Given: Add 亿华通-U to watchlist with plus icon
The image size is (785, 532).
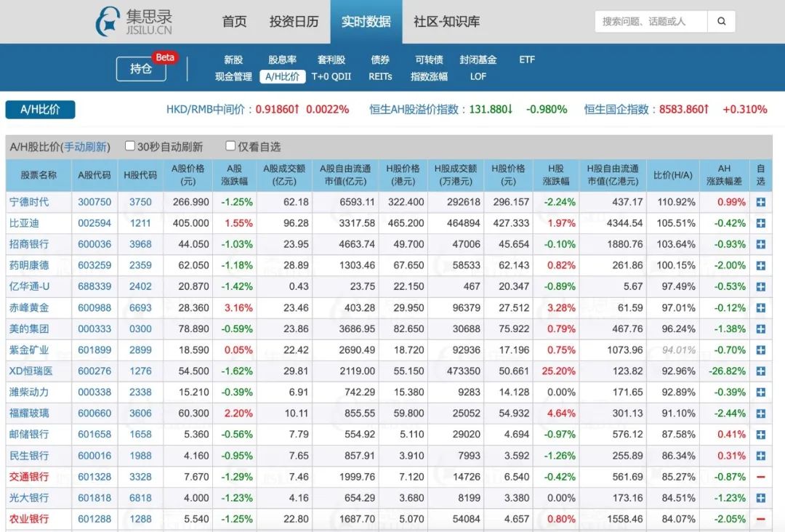Looking at the screenshot, I should tap(760, 287).
